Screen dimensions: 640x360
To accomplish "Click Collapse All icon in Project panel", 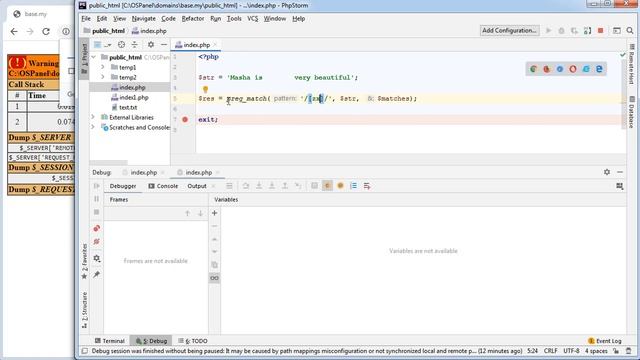I will 134,45.
